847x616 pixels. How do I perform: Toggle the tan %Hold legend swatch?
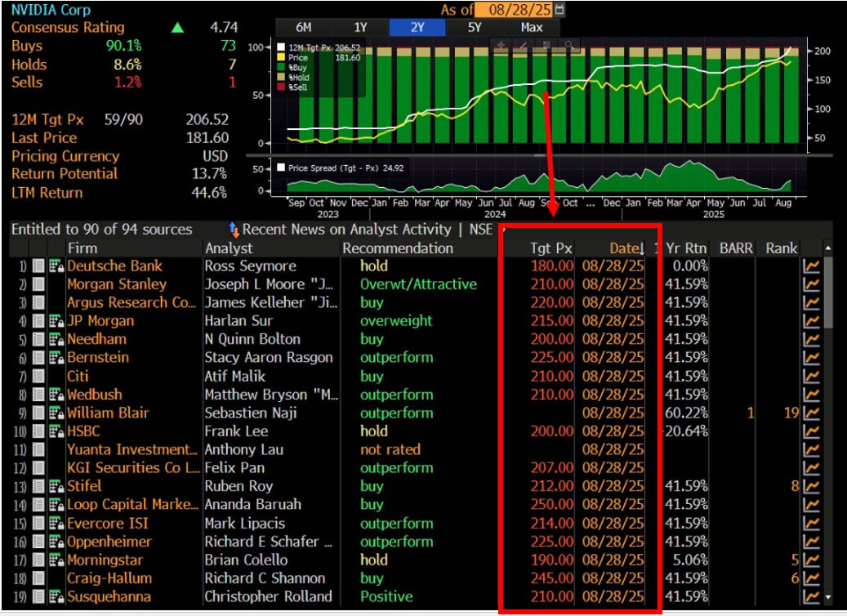click(281, 77)
